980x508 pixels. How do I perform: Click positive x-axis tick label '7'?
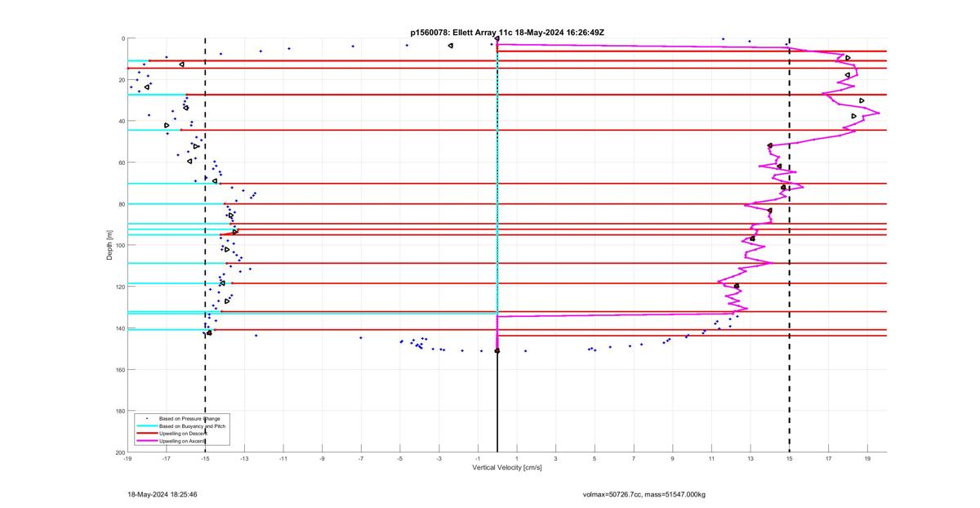tap(634, 459)
